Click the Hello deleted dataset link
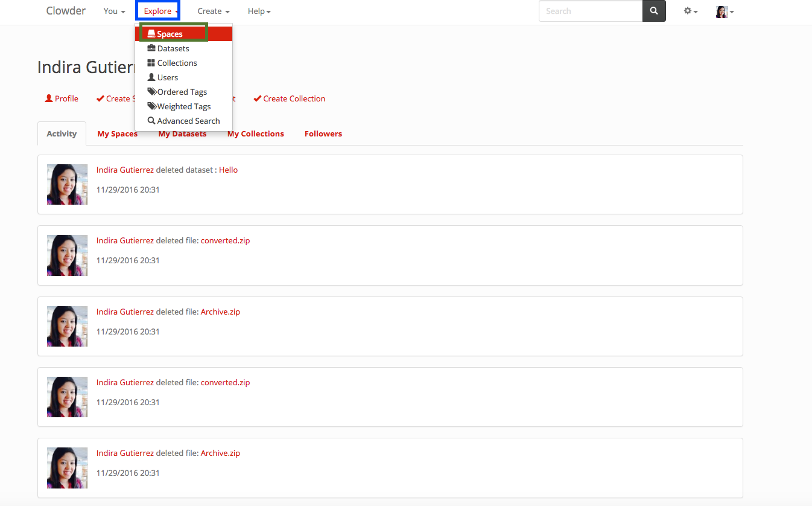 [x=228, y=170]
